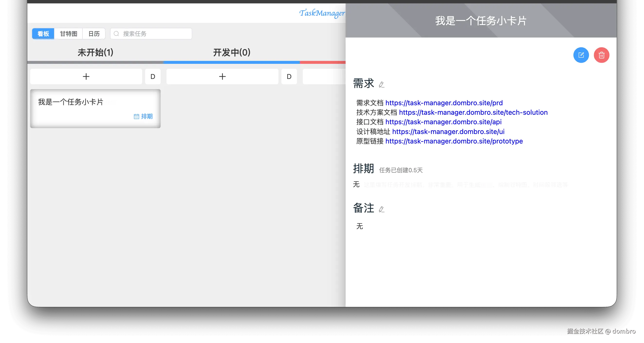644x343 pixels.
Task: Click D button in 开发中 column
Action: [289, 76]
